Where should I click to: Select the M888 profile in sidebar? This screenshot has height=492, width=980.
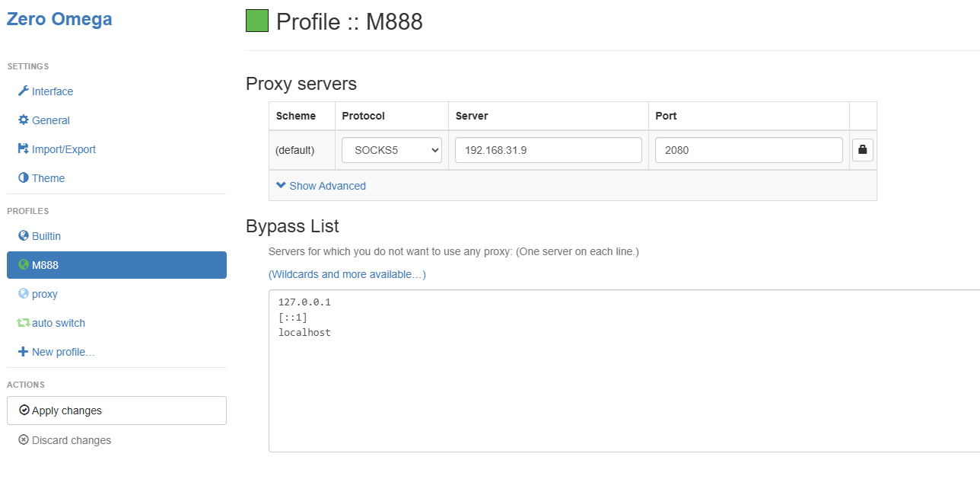pyautogui.click(x=116, y=265)
